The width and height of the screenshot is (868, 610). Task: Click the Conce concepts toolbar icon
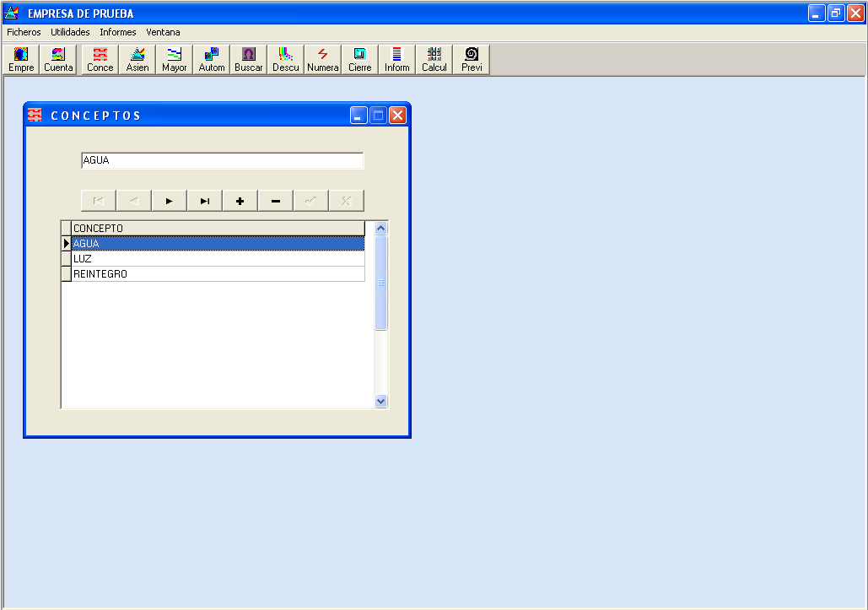(100, 60)
